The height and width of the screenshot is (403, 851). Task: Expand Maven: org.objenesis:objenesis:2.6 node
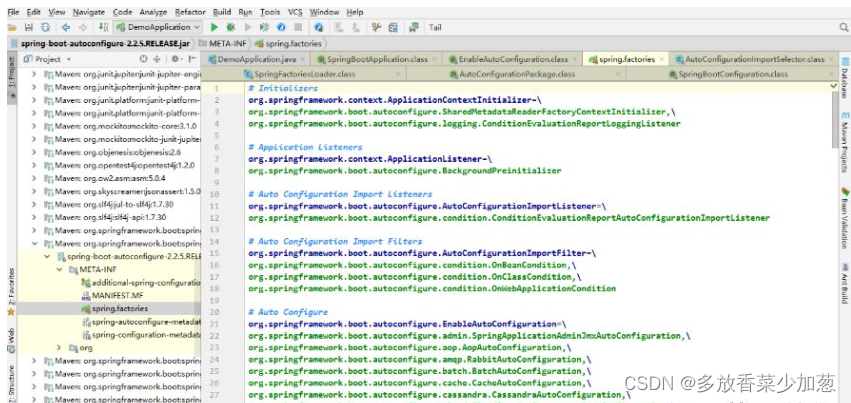pos(34,152)
